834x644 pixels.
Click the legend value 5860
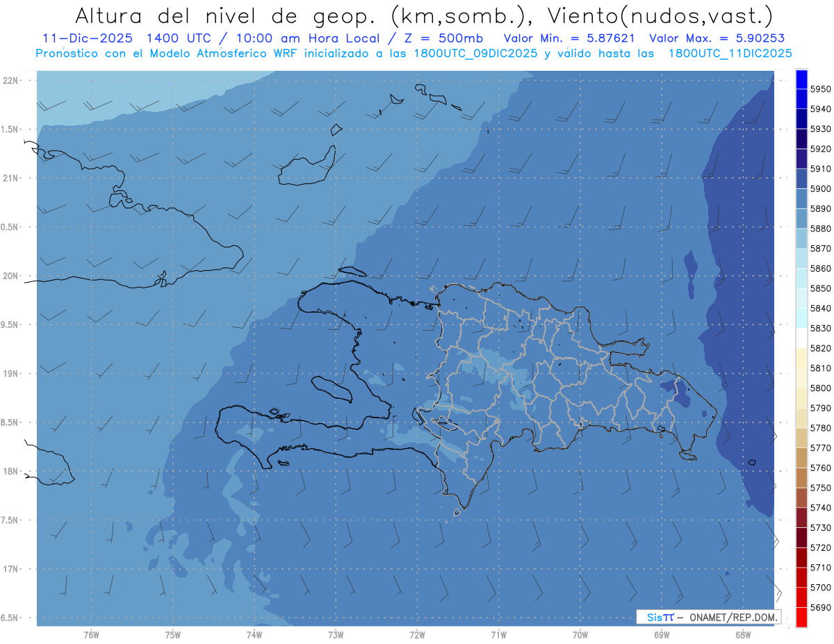821,268
